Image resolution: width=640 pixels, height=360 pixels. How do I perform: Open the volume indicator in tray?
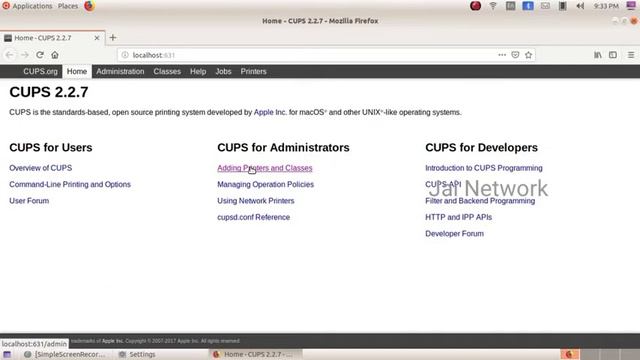(580, 6)
